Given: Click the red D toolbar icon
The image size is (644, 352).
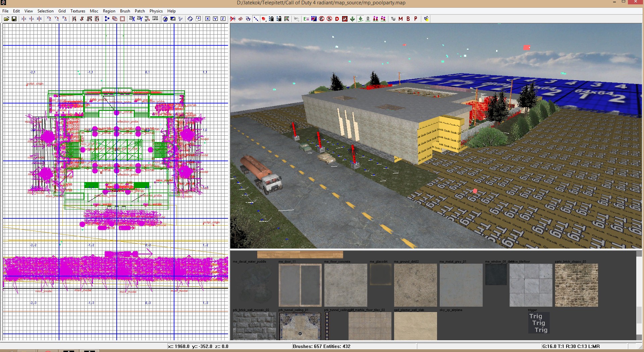Looking at the screenshot, I should click(x=337, y=19).
